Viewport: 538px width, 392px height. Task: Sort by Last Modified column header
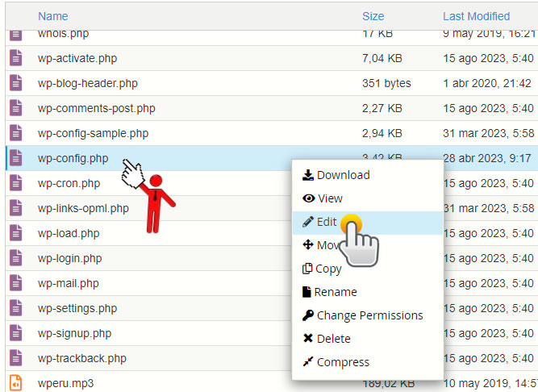tap(476, 16)
